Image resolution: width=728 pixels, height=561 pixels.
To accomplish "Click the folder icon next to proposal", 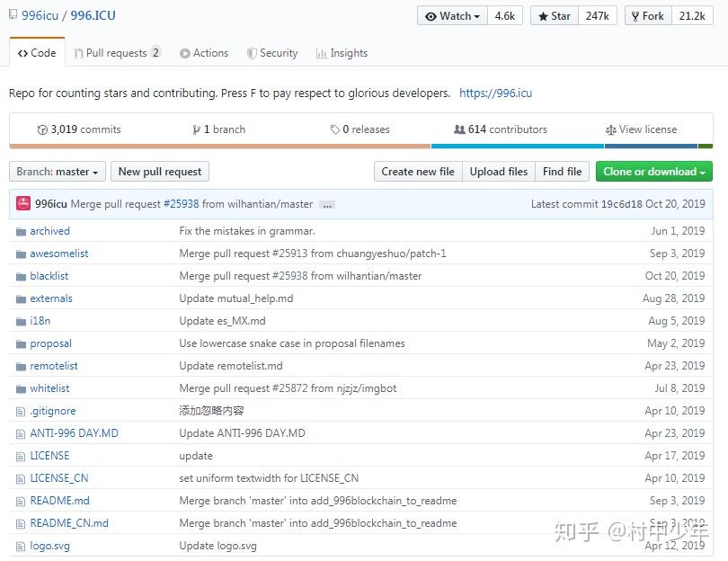I will pos(21,343).
